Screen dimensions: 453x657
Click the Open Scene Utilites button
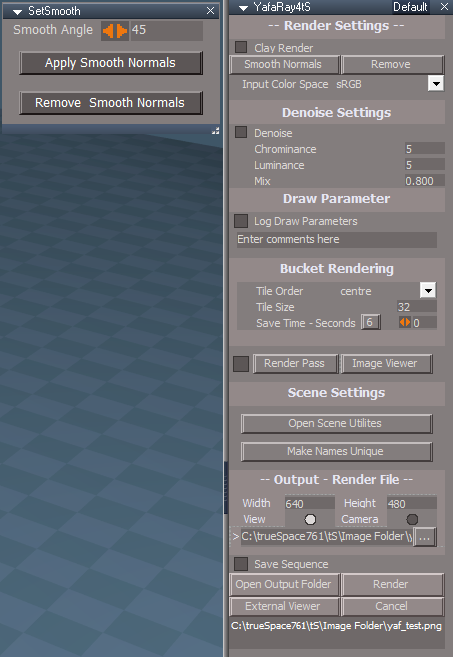pos(337,424)
